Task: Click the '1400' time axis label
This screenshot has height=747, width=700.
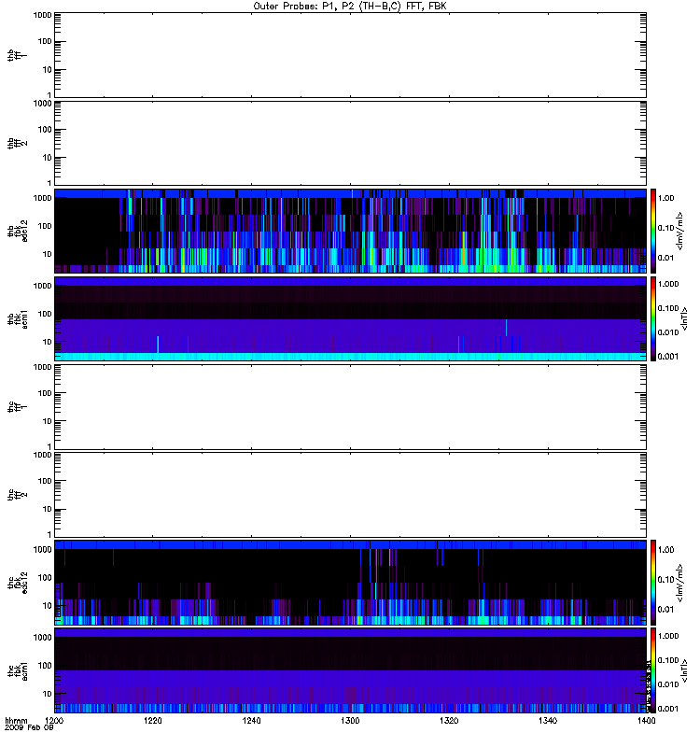Action: pos(646,721)
